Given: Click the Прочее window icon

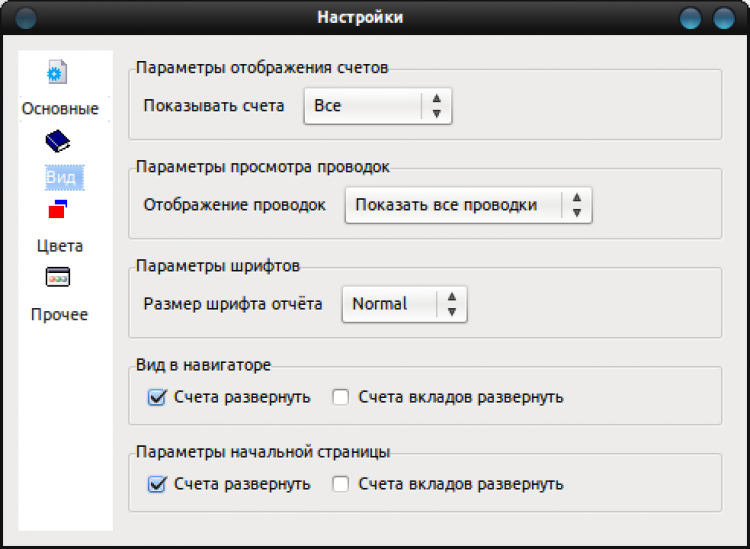Looking at the screenshot, I should pyautogui.click(x=58, y=277).
